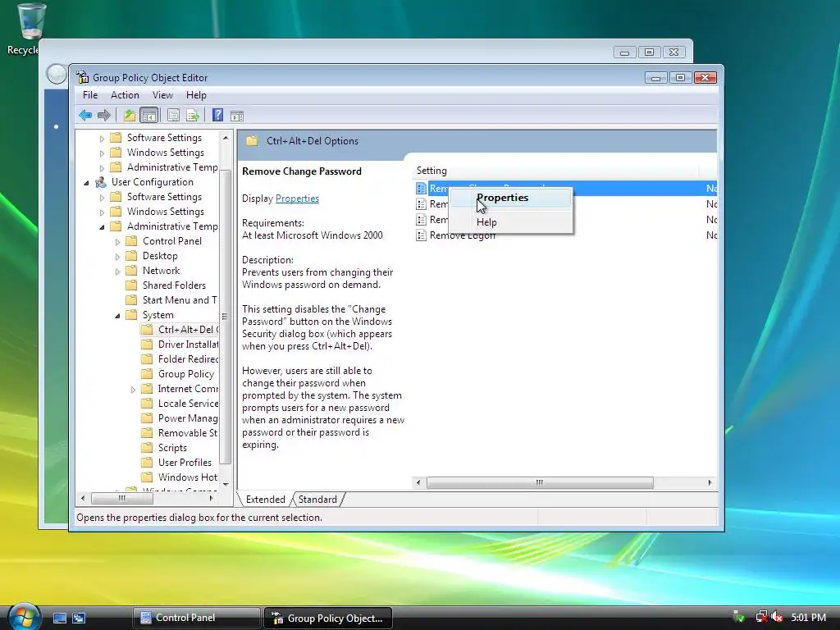Click Control Panel taskbar button
The image size is (840, 630).
[195, 618]
